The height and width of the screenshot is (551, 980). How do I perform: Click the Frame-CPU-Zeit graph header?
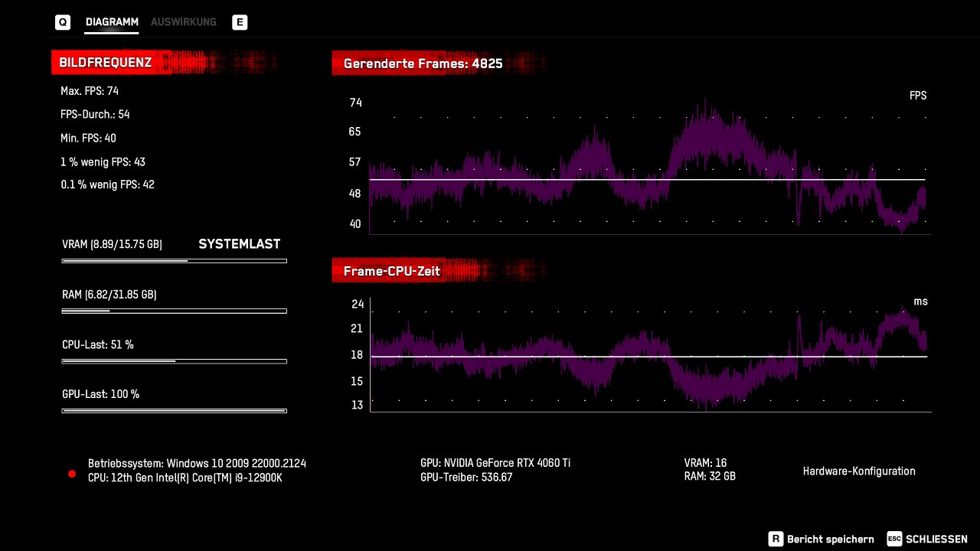click(x=392, y=271)
